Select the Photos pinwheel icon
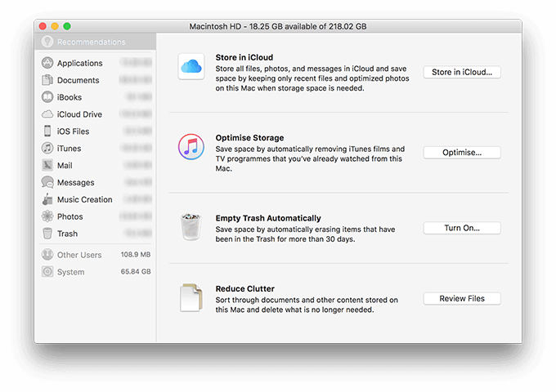The height and width of the screenshot is (392, 556). [x=47, y=216]
